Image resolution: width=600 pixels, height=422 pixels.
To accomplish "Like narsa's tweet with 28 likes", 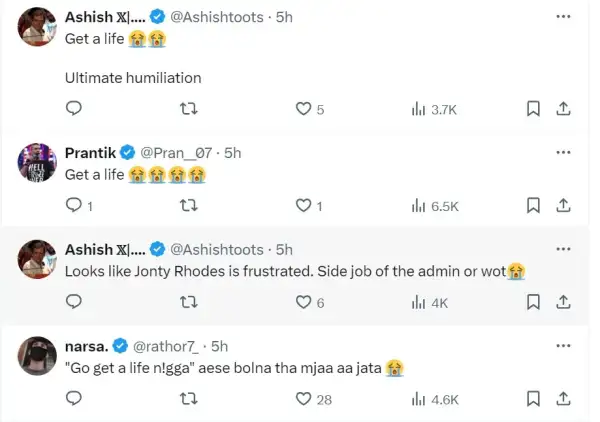I will 305,399.
